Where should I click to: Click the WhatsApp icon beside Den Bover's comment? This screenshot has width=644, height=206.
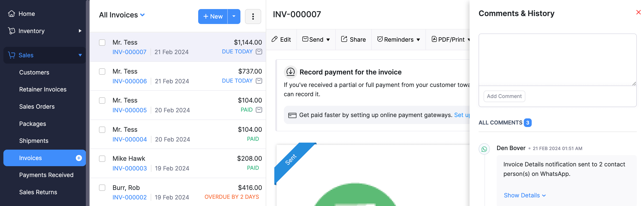point(484,149)
